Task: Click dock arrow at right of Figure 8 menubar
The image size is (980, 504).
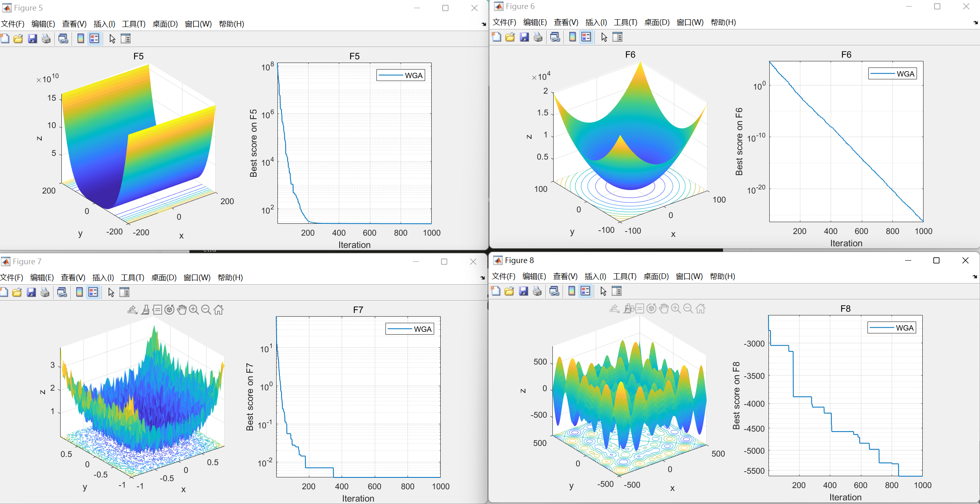Action: pos(975,277)
